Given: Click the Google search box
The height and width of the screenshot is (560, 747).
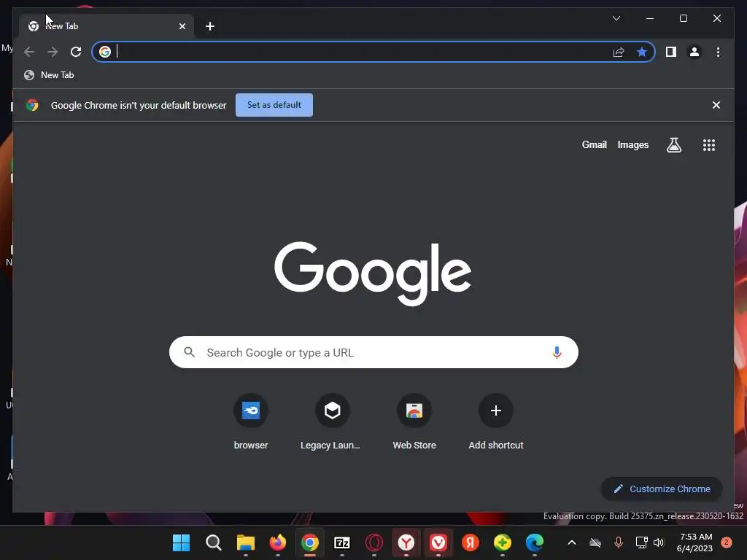Looking at the screenshot, I should 373,352.
